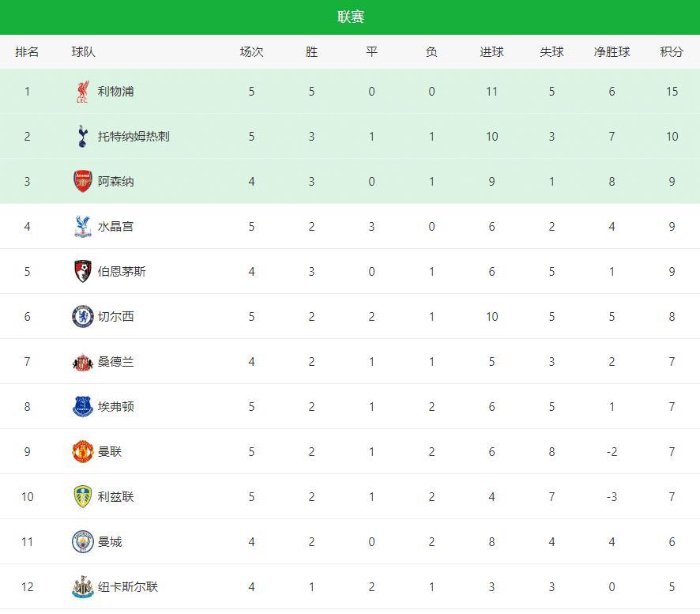Click the Everton club crest
700x614 pixels.
[x=82, y=407]
